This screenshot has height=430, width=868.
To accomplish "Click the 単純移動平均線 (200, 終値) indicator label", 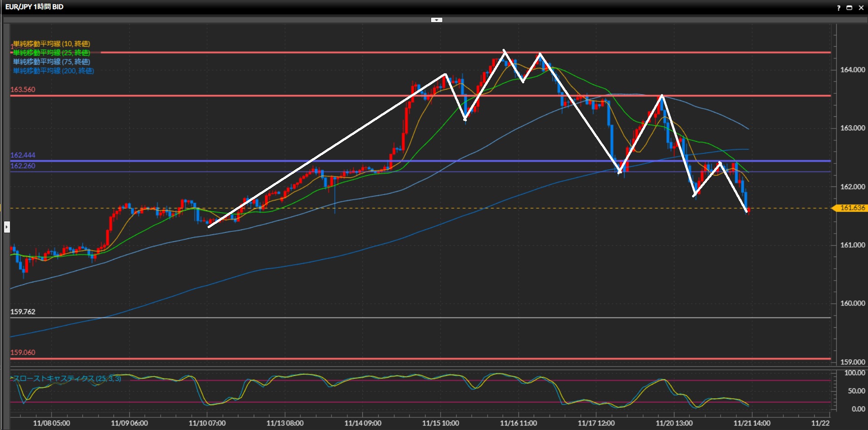I will pyautogui.click(x=53, y=71).
